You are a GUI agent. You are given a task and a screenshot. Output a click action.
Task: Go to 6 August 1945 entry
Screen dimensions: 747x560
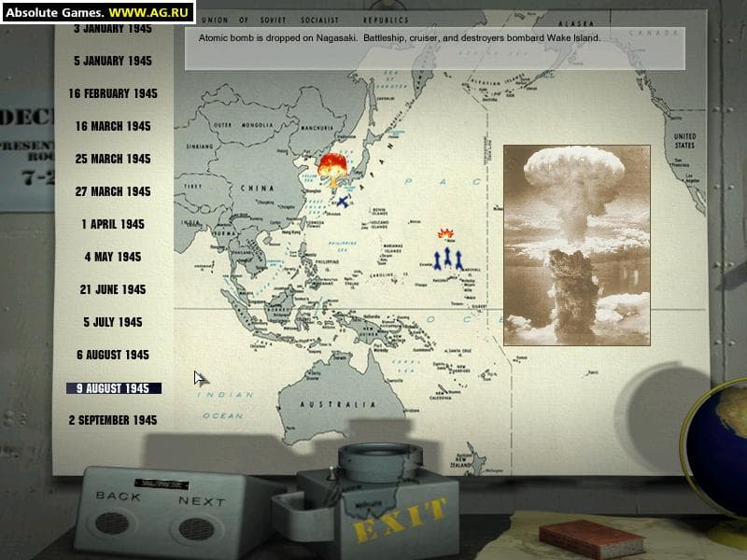coord(113,355)
